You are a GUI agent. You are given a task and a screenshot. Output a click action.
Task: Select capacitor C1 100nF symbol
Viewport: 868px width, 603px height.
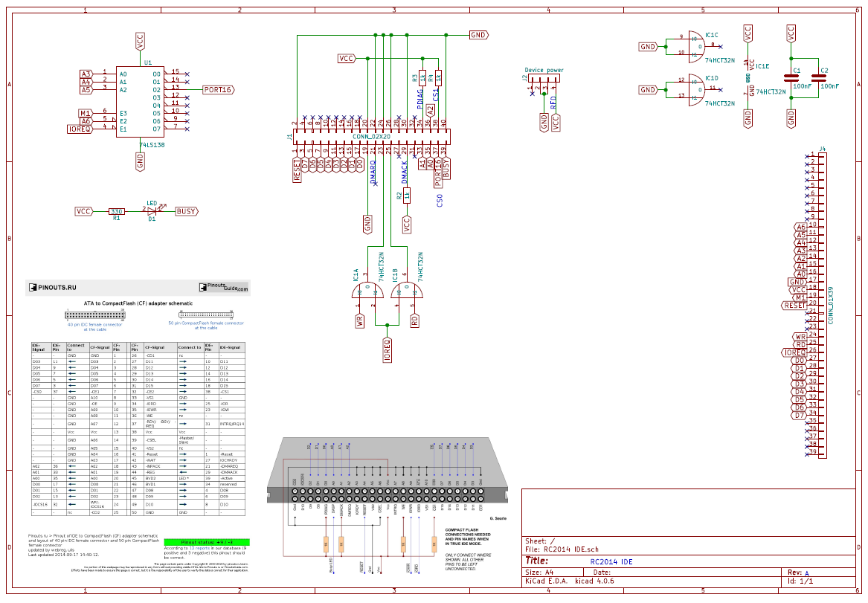(792, 77)
